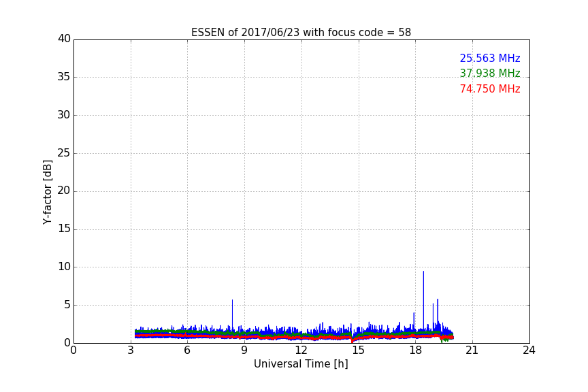588x392 pixels.
Task: Click the x-axis tick value 12
Action: pos(301,350)
